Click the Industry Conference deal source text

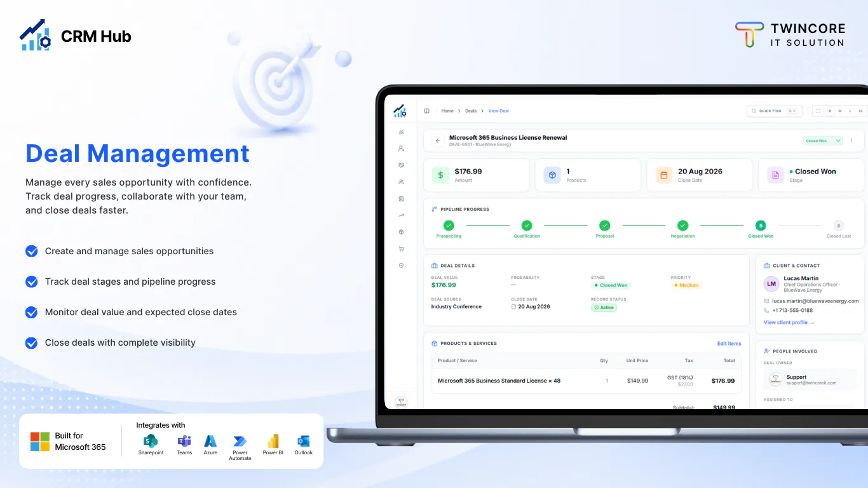456,307
